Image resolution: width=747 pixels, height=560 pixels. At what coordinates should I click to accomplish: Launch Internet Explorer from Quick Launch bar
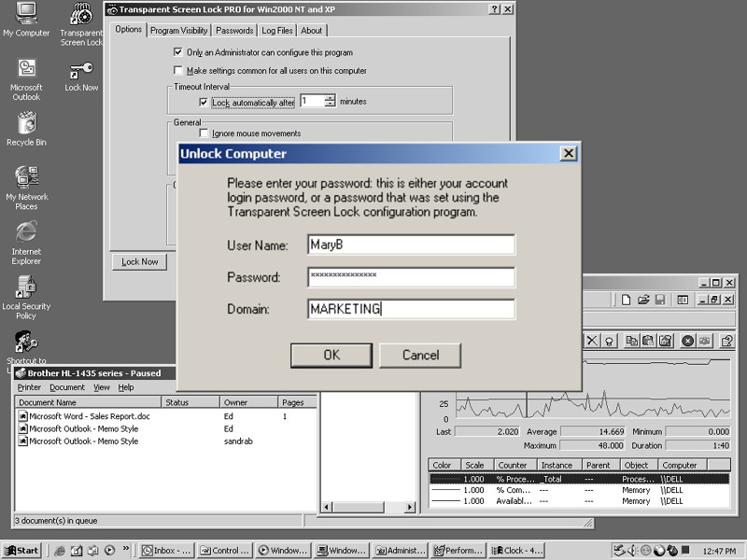pyautogui.click(x=60, y=551)
